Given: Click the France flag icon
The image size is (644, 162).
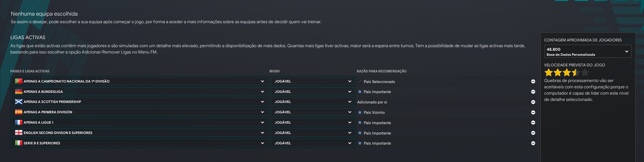Looking at the screenshot, I should 19,122.
